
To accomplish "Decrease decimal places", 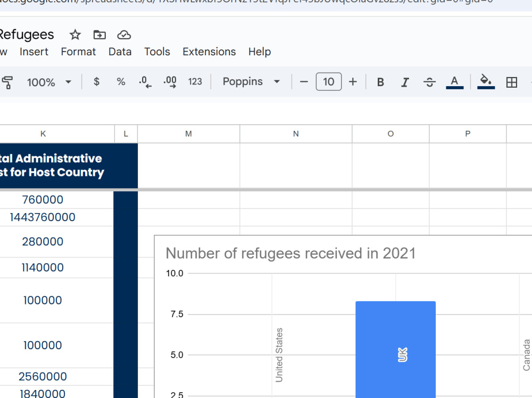I will coord(145,82).
